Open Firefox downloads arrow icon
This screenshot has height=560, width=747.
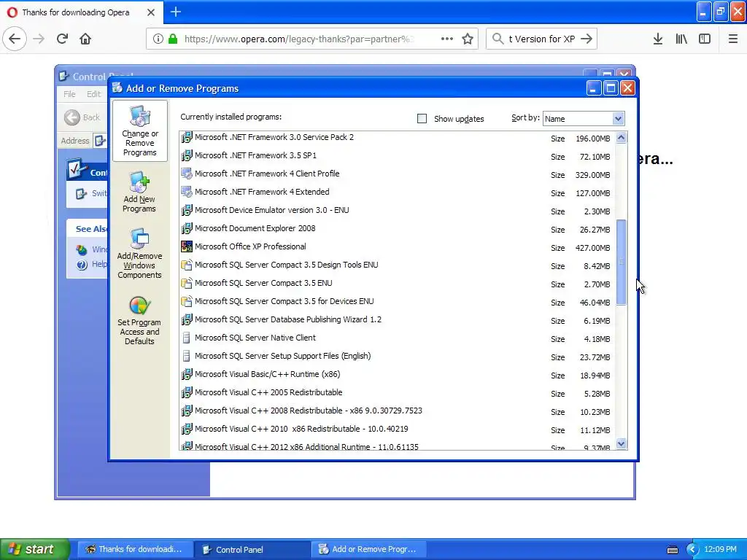(657, 39)
